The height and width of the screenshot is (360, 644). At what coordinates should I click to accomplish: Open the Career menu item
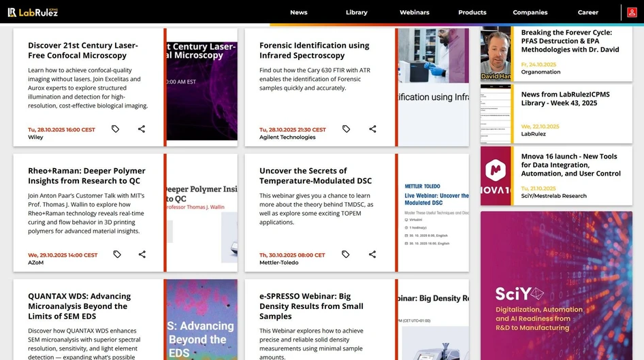pyautogui.click(x=588, y=12)
